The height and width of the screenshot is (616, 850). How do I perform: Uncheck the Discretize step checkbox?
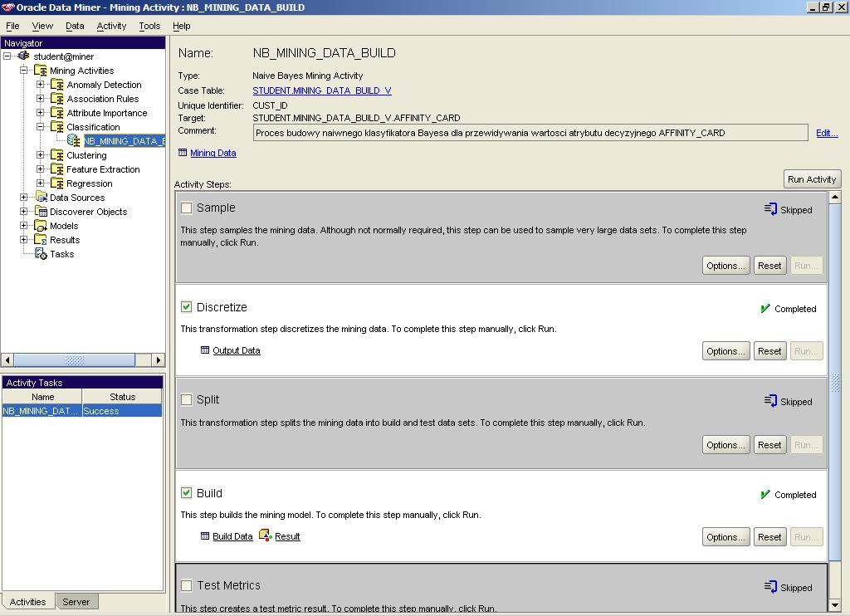point(187,307)
